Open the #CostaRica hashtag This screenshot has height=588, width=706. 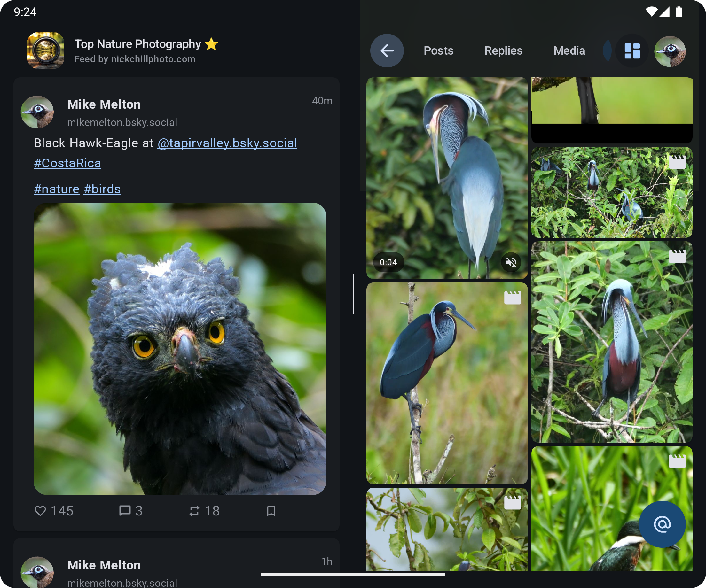point(67,163)
